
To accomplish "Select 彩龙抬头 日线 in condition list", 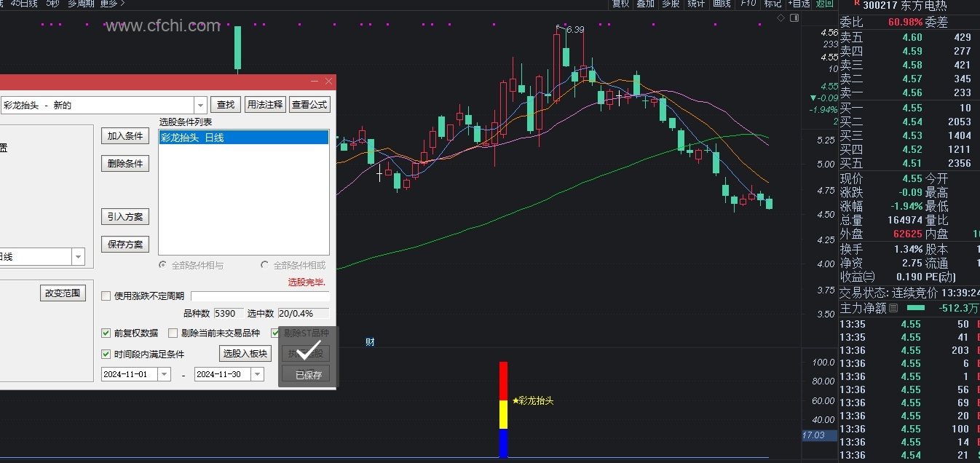I will coord(244,138).
